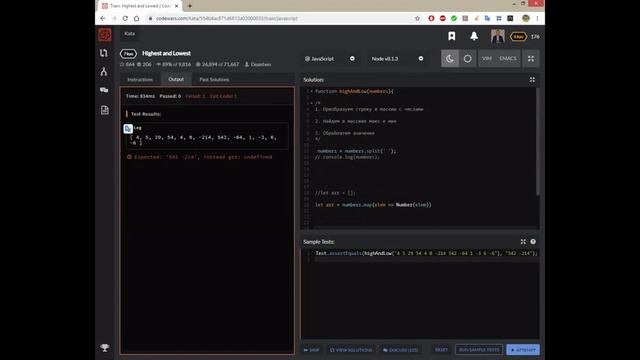Reload the page in the browser
Image resolution: width=640 pixels, height=360 pixels.
(125, 18)
